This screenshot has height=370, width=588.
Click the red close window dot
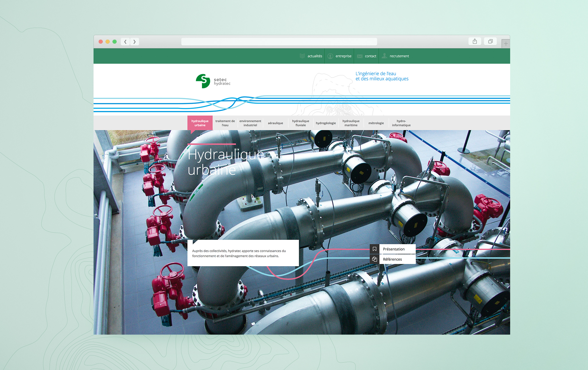101,42
